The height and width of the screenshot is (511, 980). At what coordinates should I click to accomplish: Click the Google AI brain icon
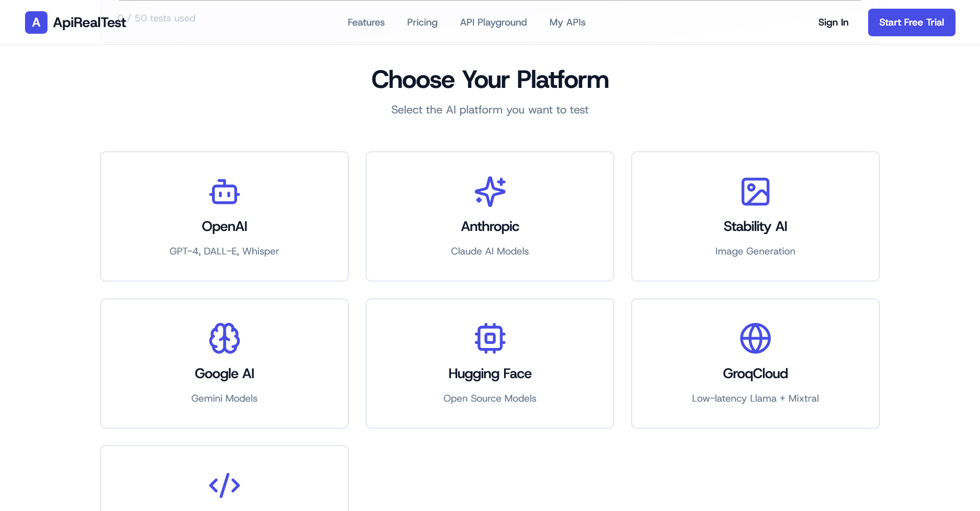[x=224, y=338]
